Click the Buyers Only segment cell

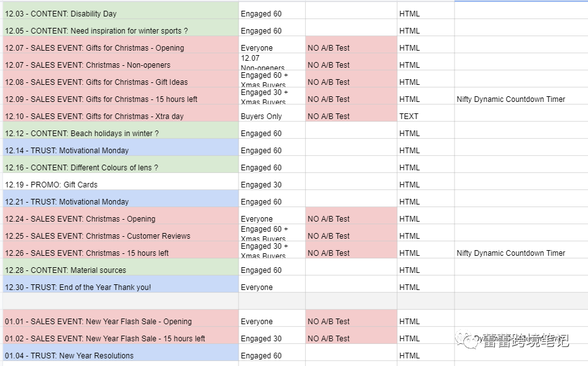[x=272, y=113]
